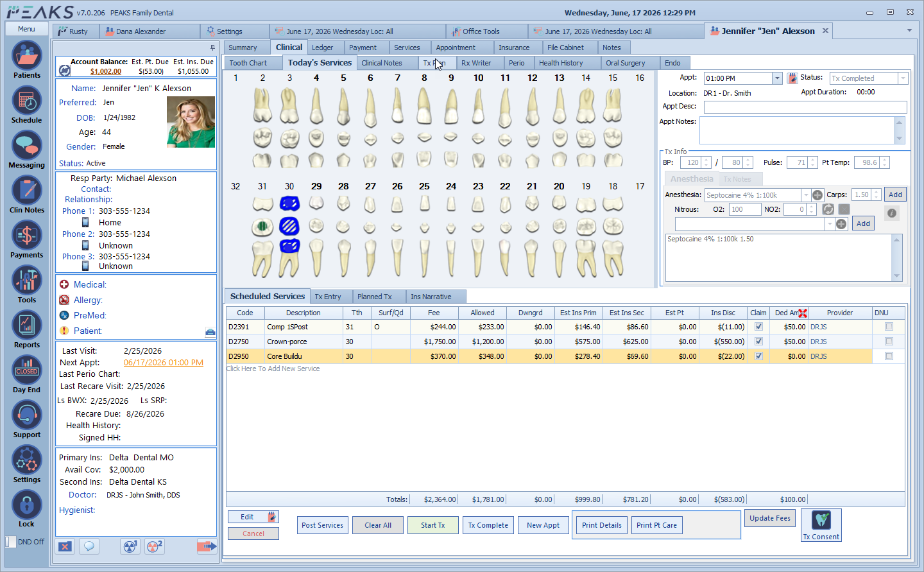Open the Tx Consent button

point(821,526)
